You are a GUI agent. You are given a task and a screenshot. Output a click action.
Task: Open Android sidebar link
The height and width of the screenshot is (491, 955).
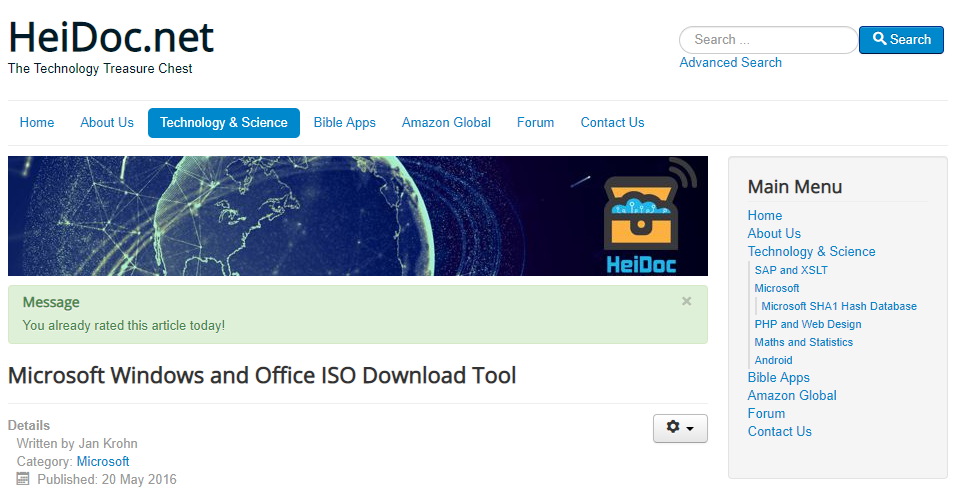(x=774, y=360)
